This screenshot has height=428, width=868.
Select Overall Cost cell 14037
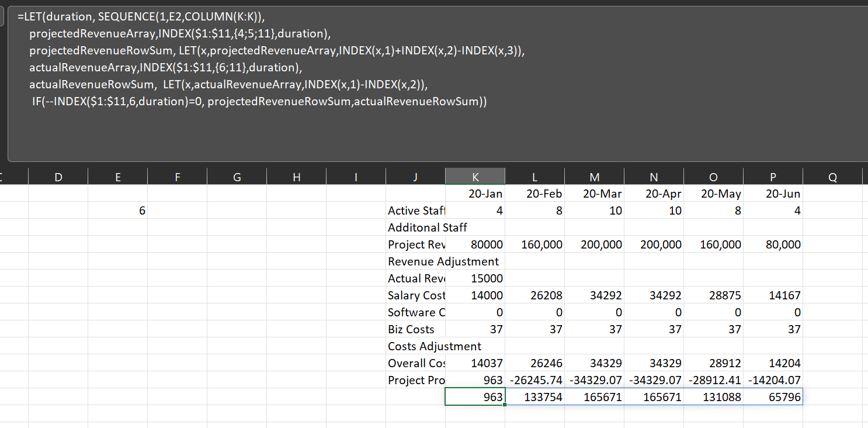coord(475,363)
